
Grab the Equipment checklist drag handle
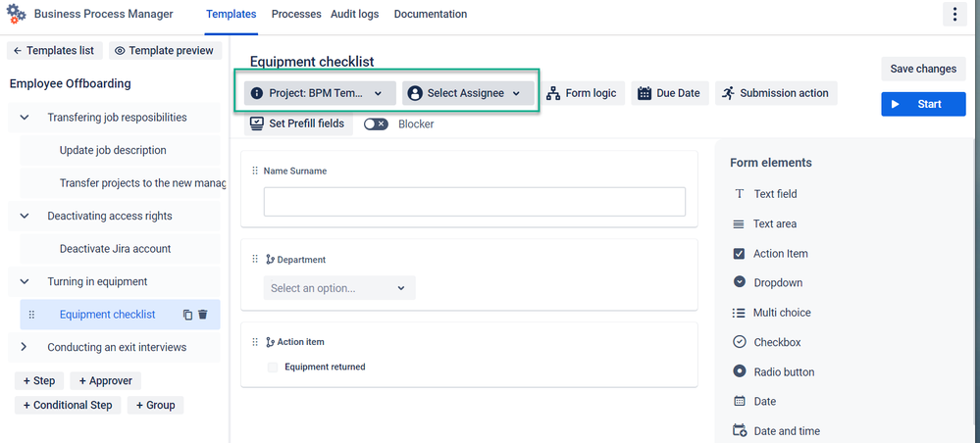[31, 315]
